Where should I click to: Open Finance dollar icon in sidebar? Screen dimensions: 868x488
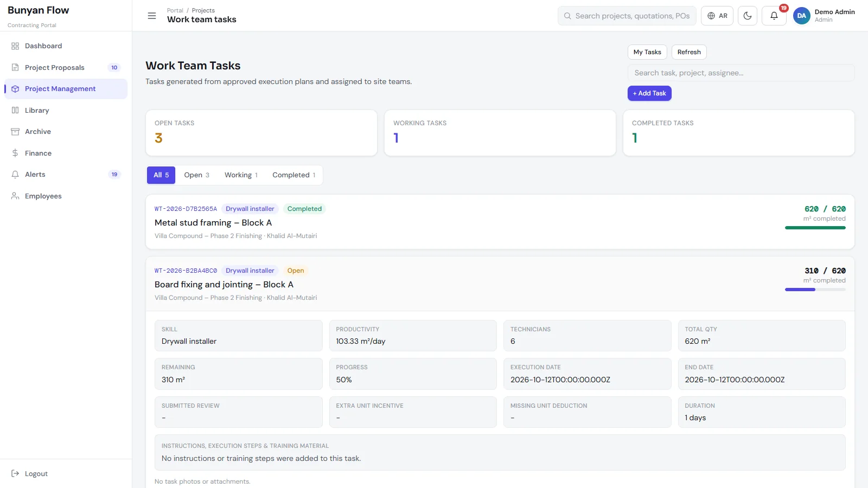point(15,153)
